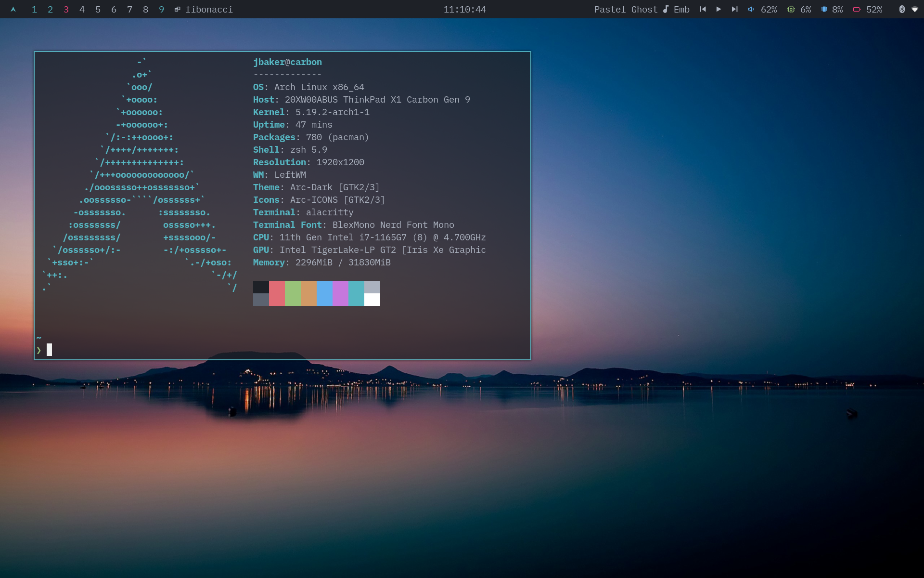Open the Wi-Fi network tray icon
The image size is (924, 578).
[x=915, y=9]
